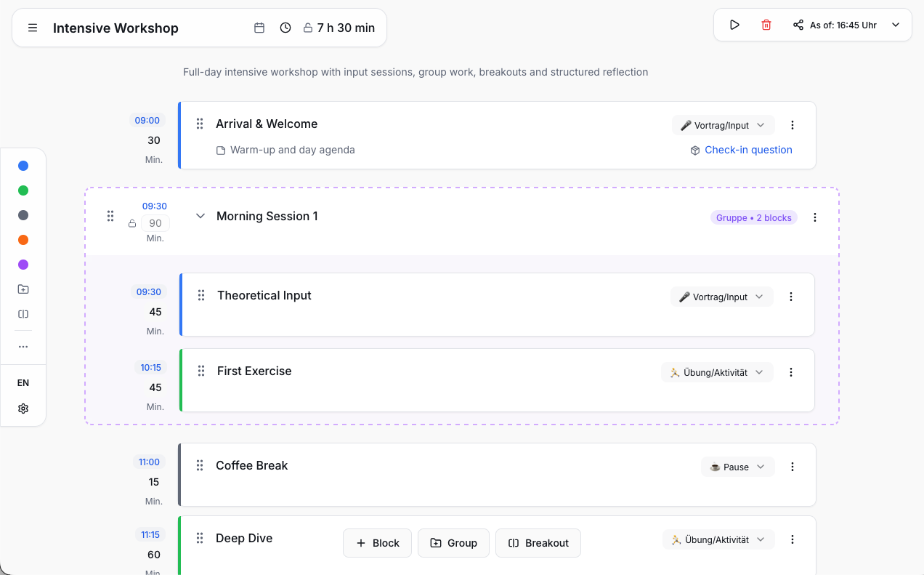The height and width of the screenshot is (575, 924).
Task: Select the gray color dot in the sidebar
Action: (x=23, y=215)
